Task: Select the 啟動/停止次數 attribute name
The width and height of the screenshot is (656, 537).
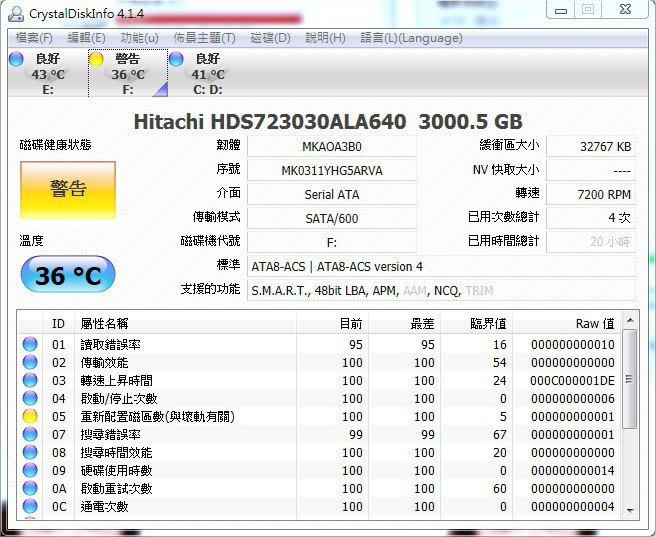Action: (x=119, y=399)
